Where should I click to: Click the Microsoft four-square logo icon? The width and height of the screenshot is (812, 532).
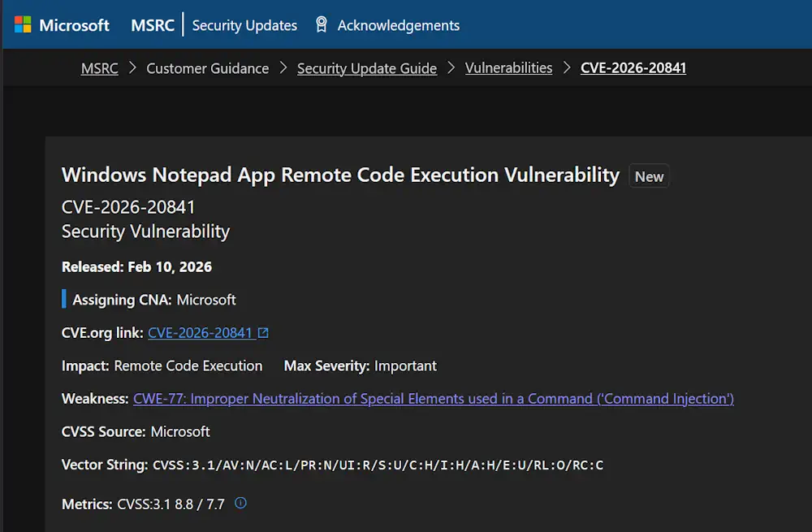[23, 24]
